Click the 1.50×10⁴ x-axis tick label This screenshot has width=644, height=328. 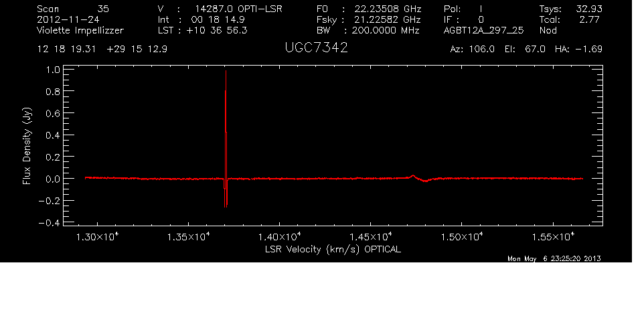[x=462, y=237]
